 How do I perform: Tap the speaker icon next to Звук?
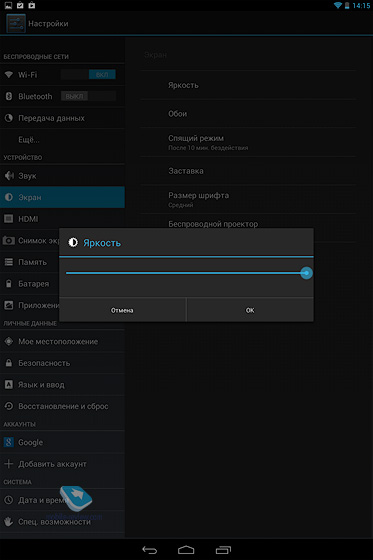click(9, 176)
